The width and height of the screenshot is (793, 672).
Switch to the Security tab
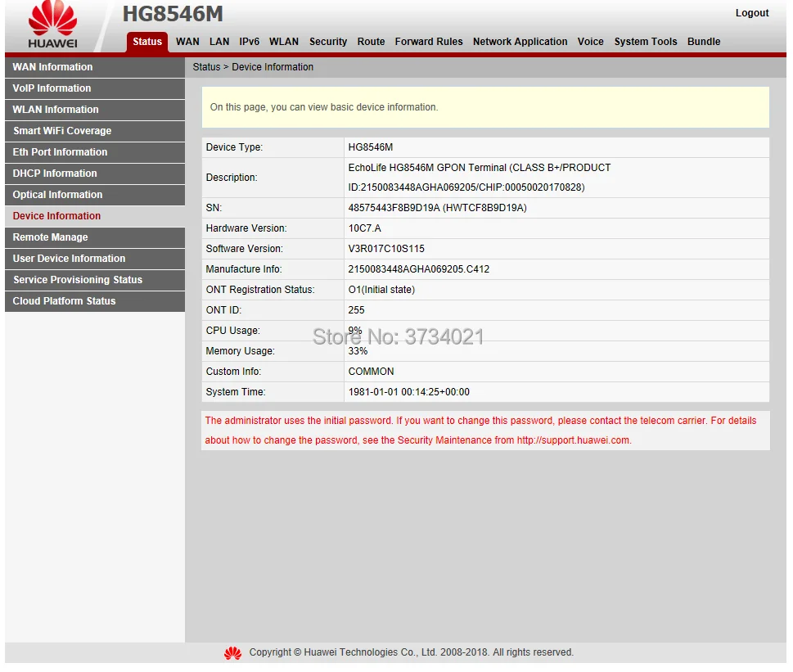(327, 42)
